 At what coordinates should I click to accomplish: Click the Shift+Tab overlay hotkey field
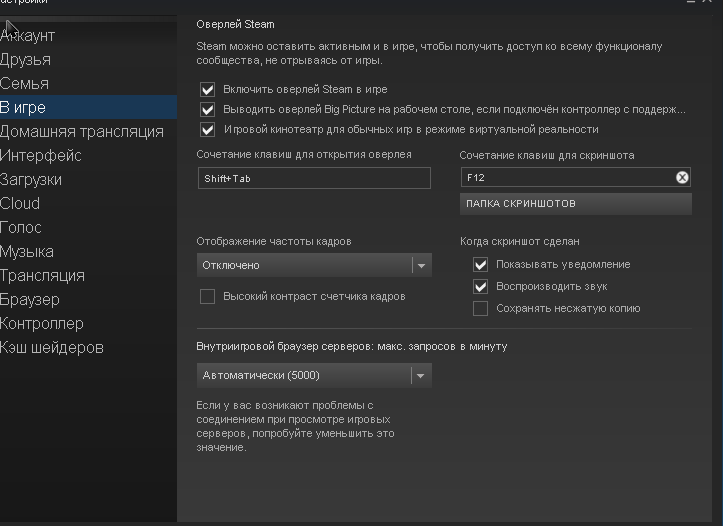tap(314, 178)
